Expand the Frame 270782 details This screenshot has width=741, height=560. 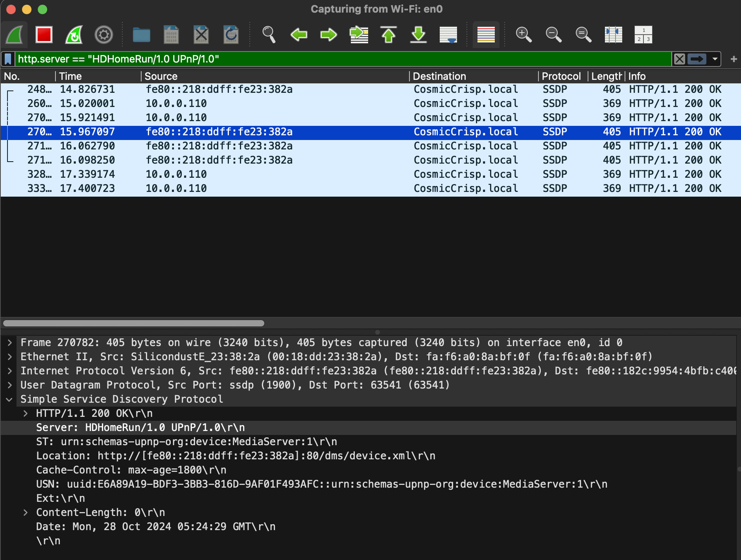10,343
